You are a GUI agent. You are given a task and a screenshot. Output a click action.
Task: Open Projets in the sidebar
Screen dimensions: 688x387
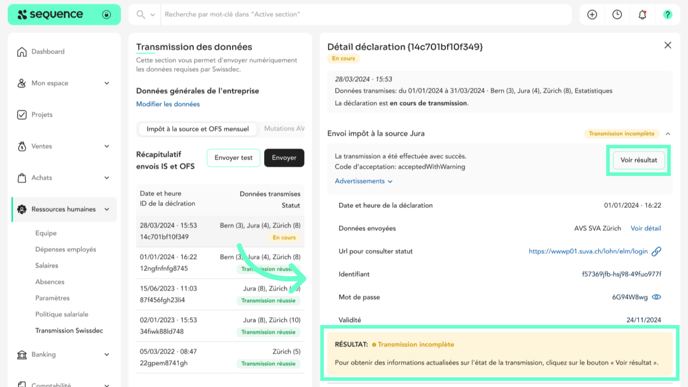pos(42,115)
